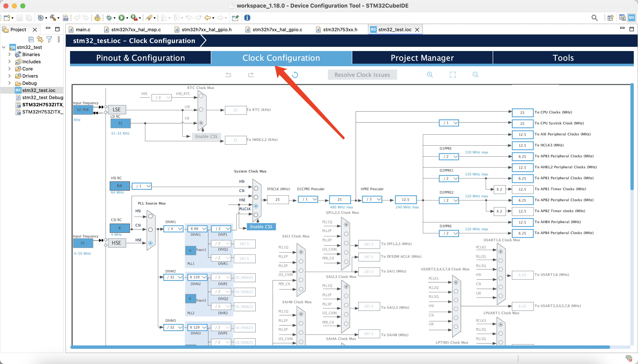Click Link with Editor arrows icon
Image resolution: width=638 pixels, height=364 pixels.
pyautogui.click(x=40, y=39)
